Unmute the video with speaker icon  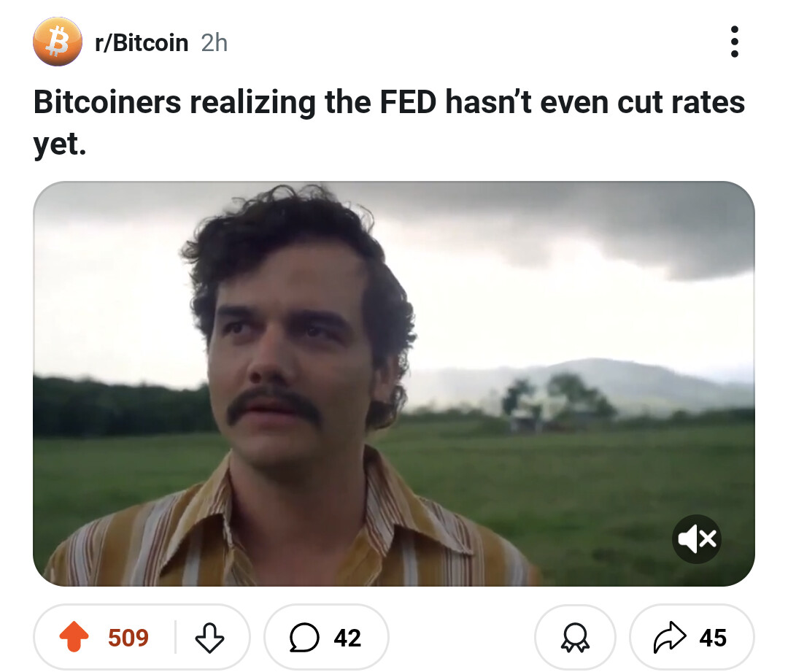(x=697, y=539)
